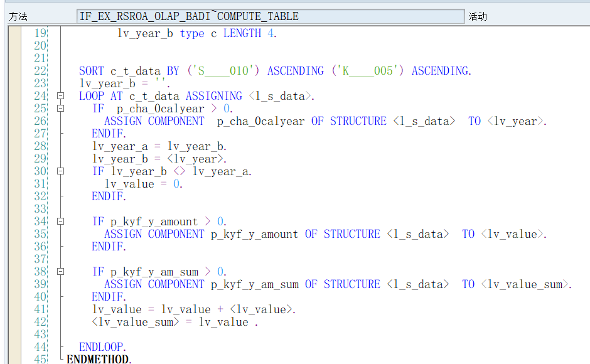This screenshot has width=590, height=364.
Task: Collapse the IF p_kyf_y_amount block on line 34
Action: (x=61, y=222)
